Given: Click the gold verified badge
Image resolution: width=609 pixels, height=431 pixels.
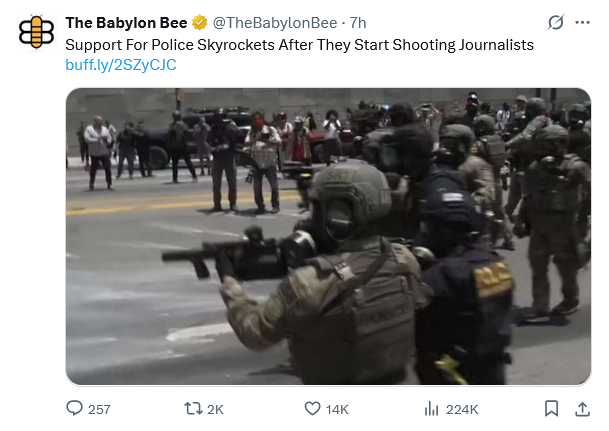Looking at the screenshot, I should tap(200, 23).
